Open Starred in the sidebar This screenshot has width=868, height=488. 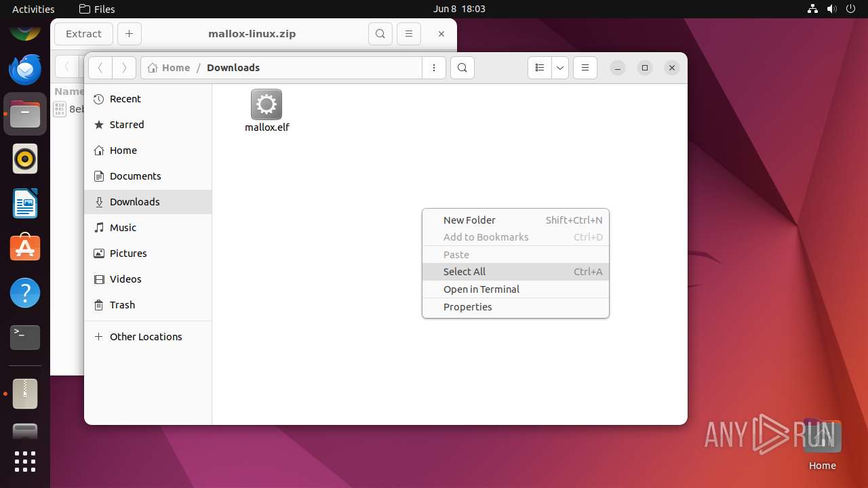[148, 125]
